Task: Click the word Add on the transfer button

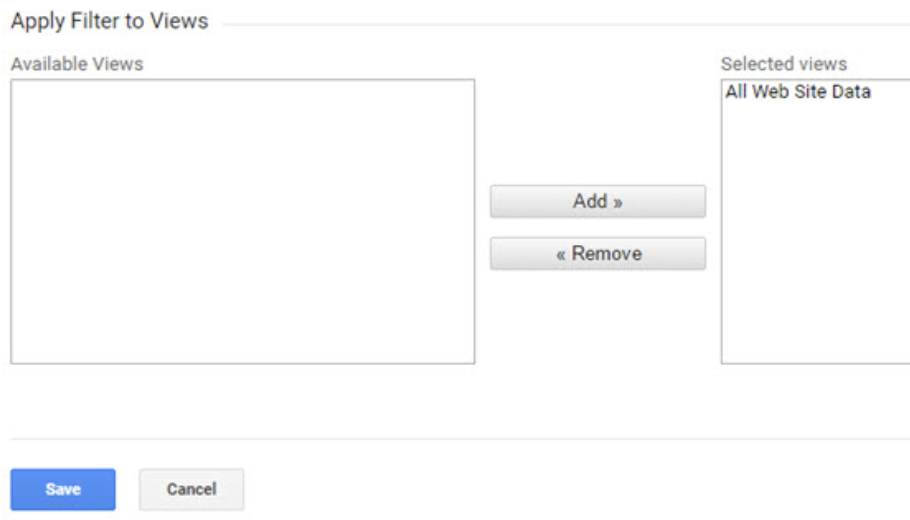Action: [590, 201]
